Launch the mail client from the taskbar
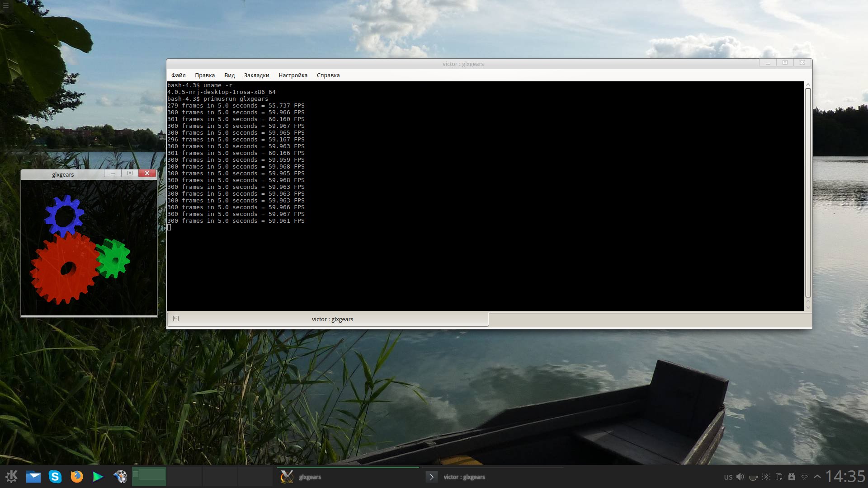Screen dimensions: 868x488 33,476
